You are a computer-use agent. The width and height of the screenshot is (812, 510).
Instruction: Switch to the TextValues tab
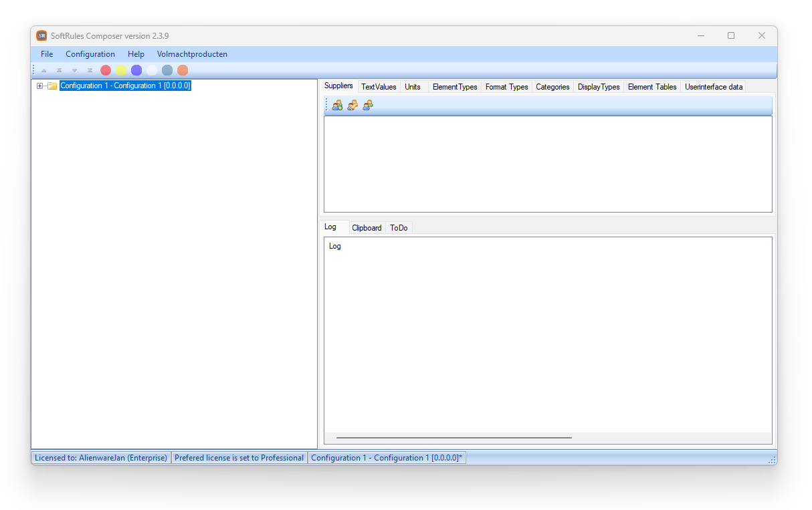[379, 87]
